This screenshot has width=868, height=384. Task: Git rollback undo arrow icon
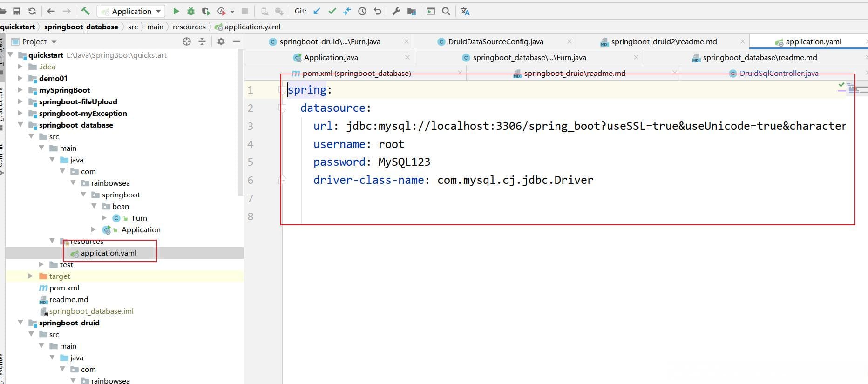[378, 11]
